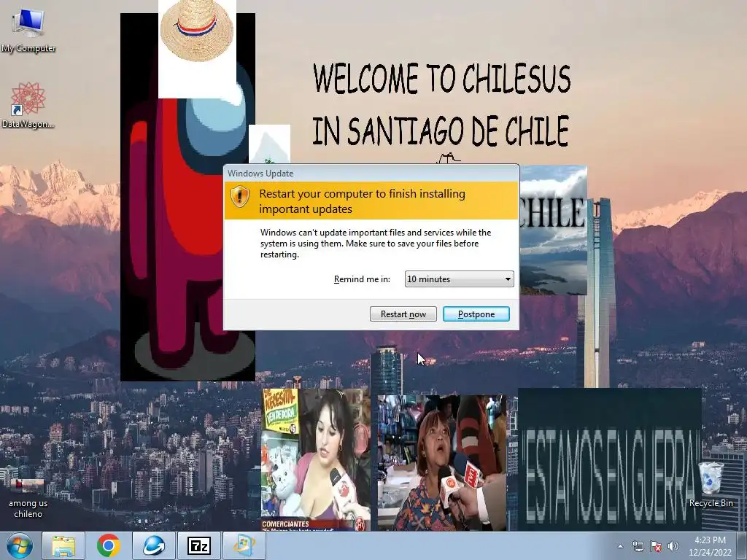Select the among us chileno desktop file
The height and width of the screenshot is (560, 747).
(28, 497)
